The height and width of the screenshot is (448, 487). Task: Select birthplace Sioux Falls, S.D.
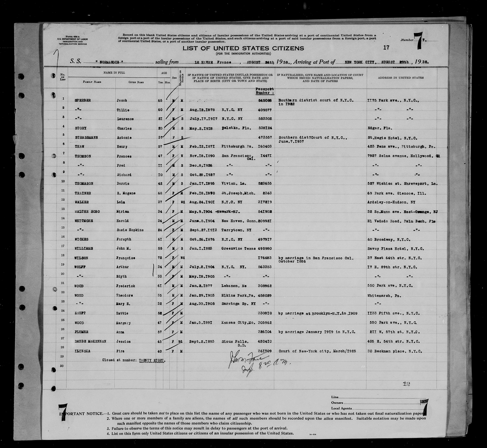(235, 343)
